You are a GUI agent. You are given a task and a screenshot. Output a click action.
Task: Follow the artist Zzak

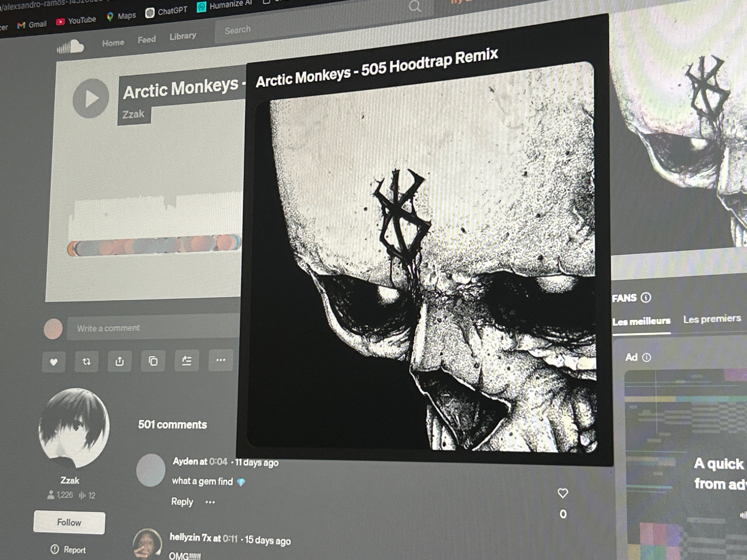[69, 522]
